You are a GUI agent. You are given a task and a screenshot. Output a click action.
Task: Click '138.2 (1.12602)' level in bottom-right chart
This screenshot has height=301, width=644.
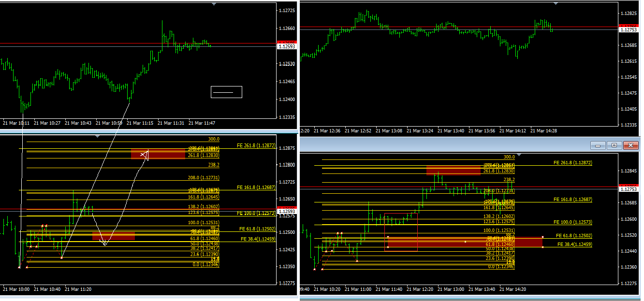tap(499, 216)
